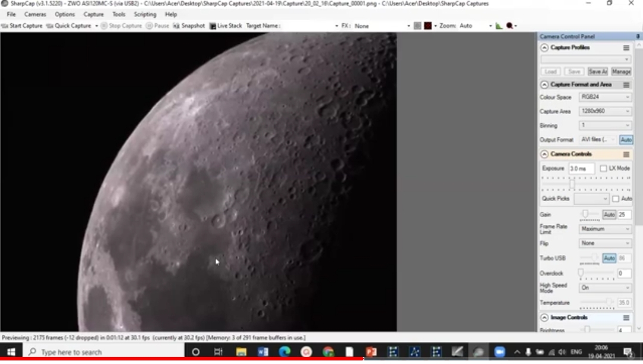Viewport: 643px width, 364px height.
Task: Click the Target Name field
Action: [x=311, y=26]
